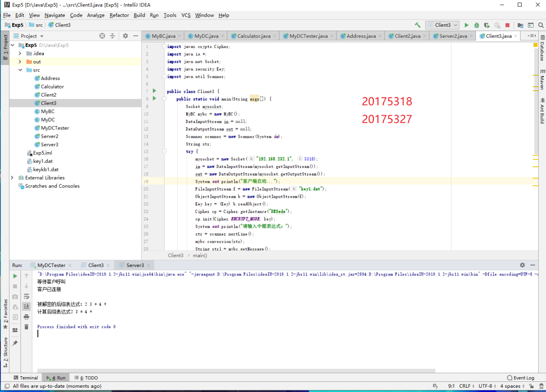
Task: Open the Navigate menu
Action: pos(55,15)
